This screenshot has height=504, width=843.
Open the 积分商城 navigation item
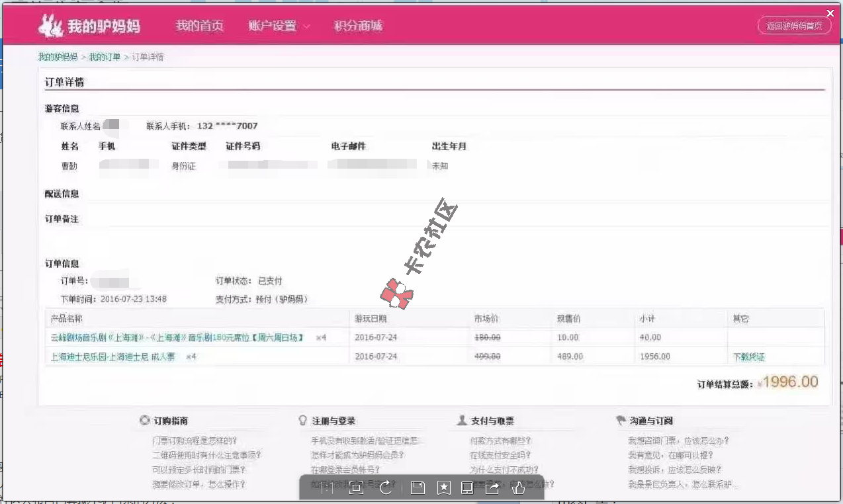tap(359, 26)
